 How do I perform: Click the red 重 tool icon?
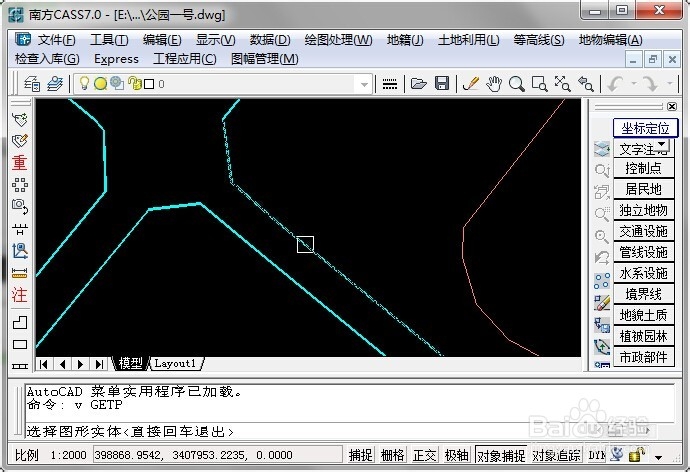pos(19,163)
